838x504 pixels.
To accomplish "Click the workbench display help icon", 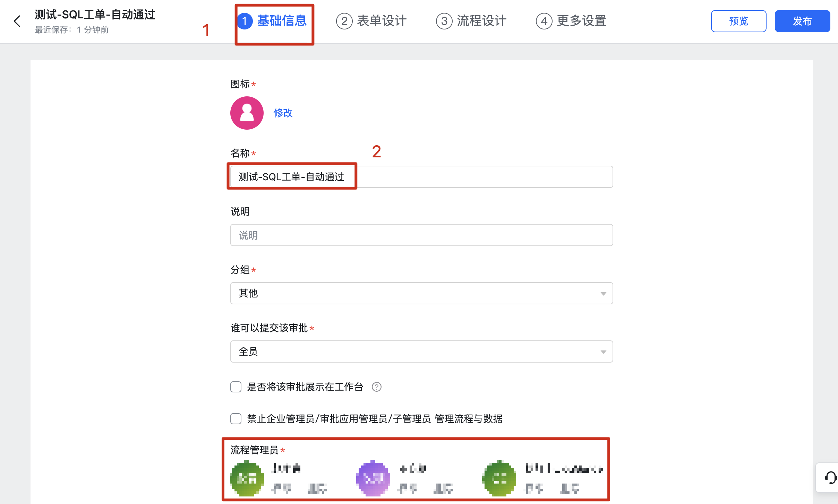I will click(376, 387).
